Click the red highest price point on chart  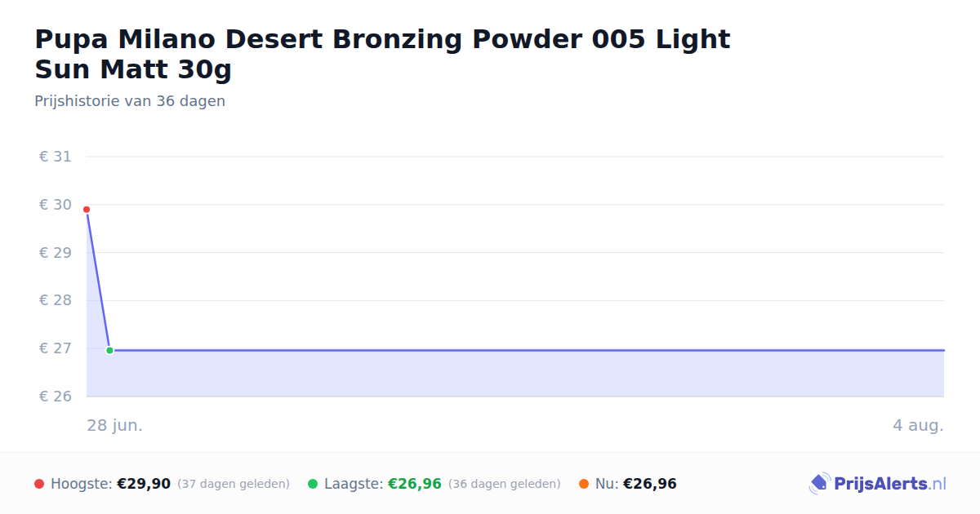tap(87, 210)
